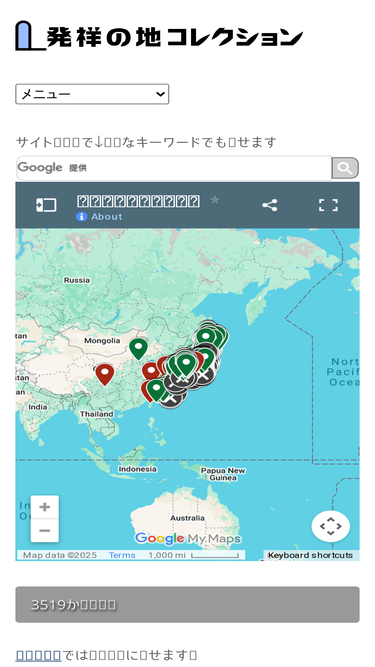Click the Google search input field
This screenshot has width=375, height=667.
[x=174, y=168]
